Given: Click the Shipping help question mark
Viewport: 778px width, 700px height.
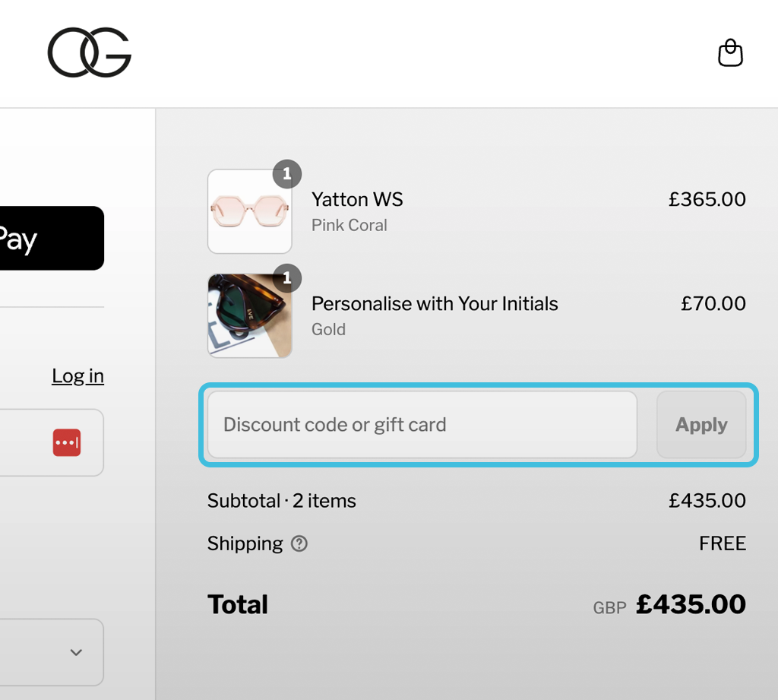Looking at the screenshot, I should coord(299,543).
